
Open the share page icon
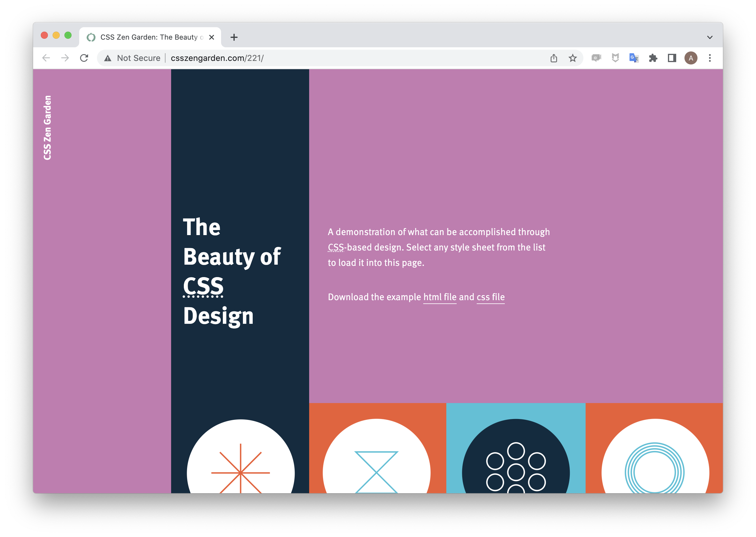click(x=554, y=58)
